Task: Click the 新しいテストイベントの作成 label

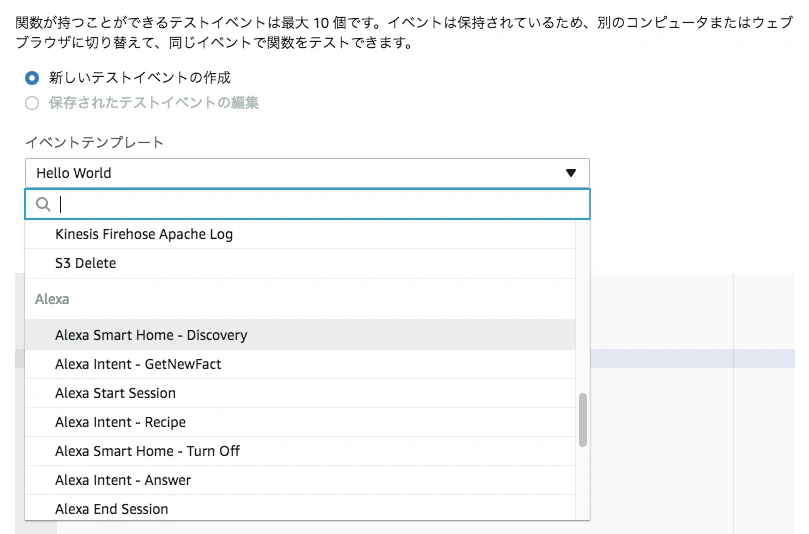Action: tap(139, 78)
